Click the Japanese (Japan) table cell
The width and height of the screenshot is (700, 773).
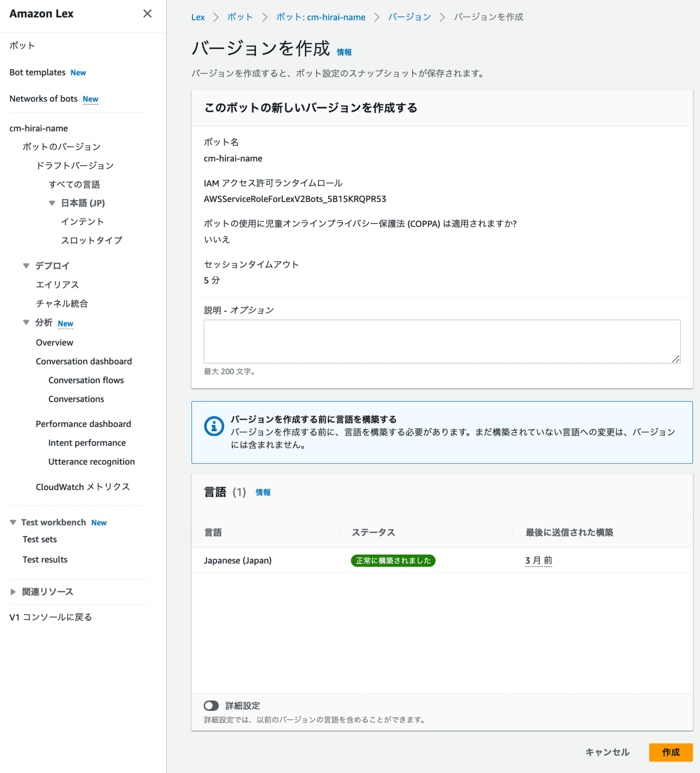(x=238, y=560)
